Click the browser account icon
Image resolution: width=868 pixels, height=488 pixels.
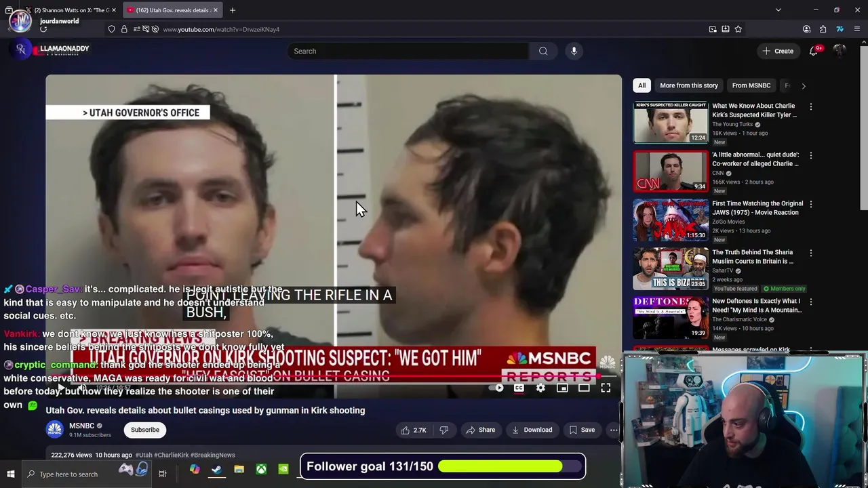point(806,29)
